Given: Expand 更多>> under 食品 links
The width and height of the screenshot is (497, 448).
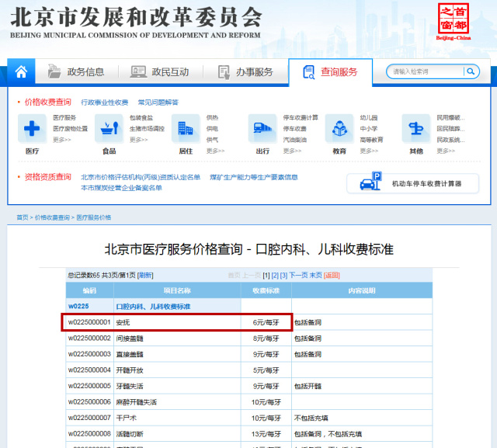Looking at the screenshot, I should (x=138, y=140).
